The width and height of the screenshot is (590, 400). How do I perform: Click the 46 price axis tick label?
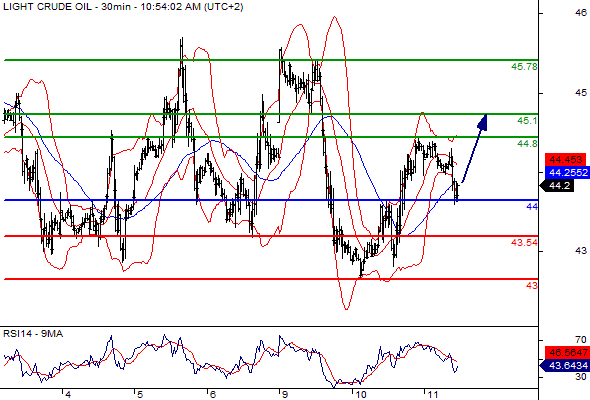tap(581, 12)
